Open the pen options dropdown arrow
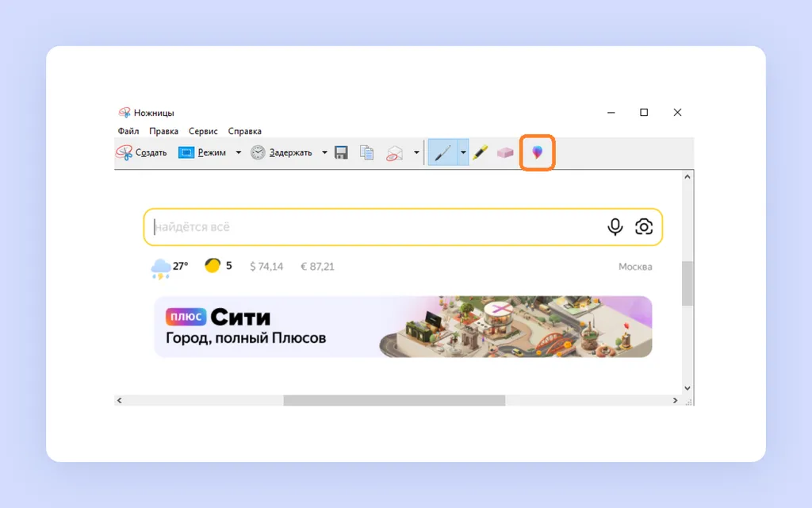 [463, 152]
